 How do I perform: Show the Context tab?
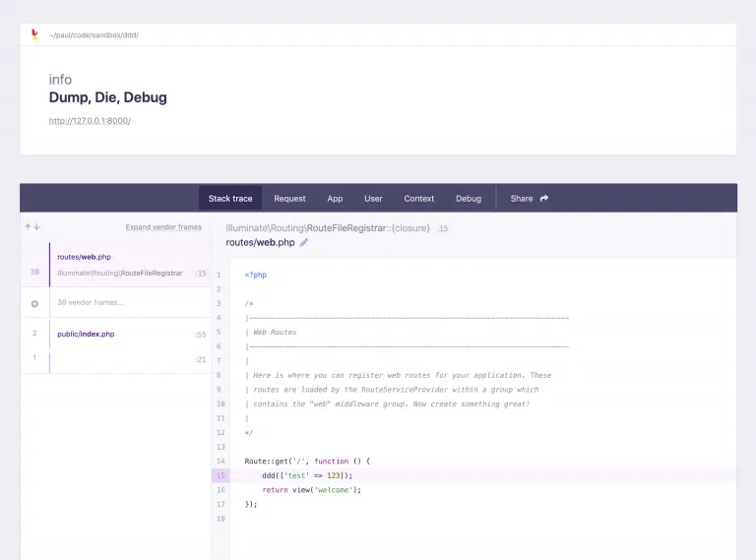coord(418,199)
